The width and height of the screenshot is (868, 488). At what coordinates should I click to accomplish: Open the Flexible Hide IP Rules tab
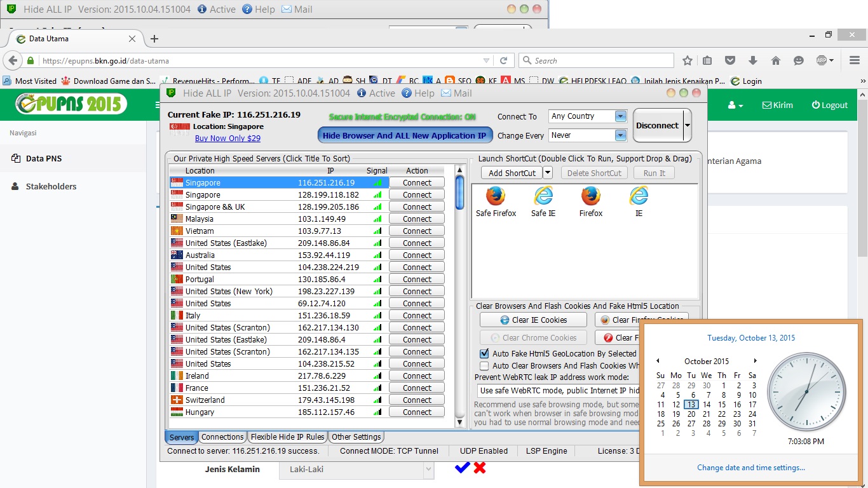[287, 437]
